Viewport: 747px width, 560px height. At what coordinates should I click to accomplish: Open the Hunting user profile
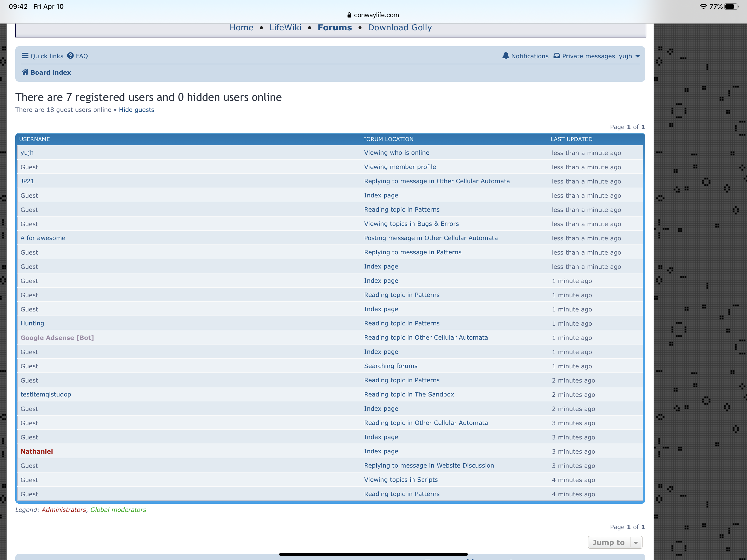(x=33, y=323)
